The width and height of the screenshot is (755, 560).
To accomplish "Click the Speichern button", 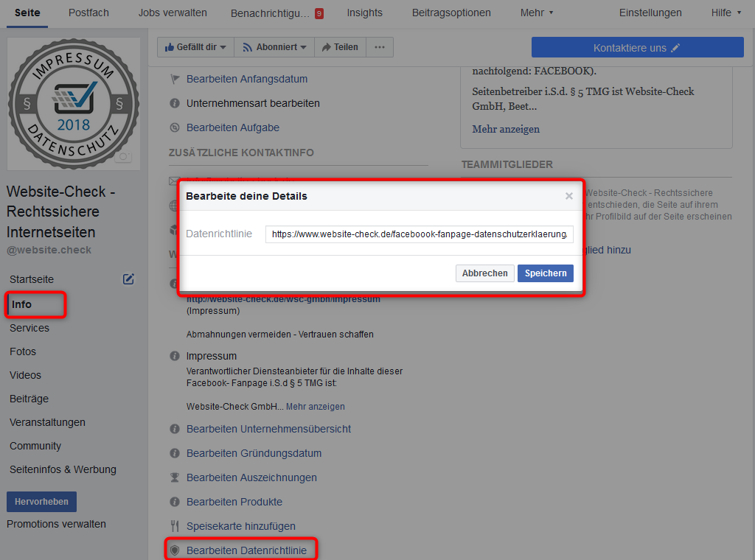I will click(545, 273).
